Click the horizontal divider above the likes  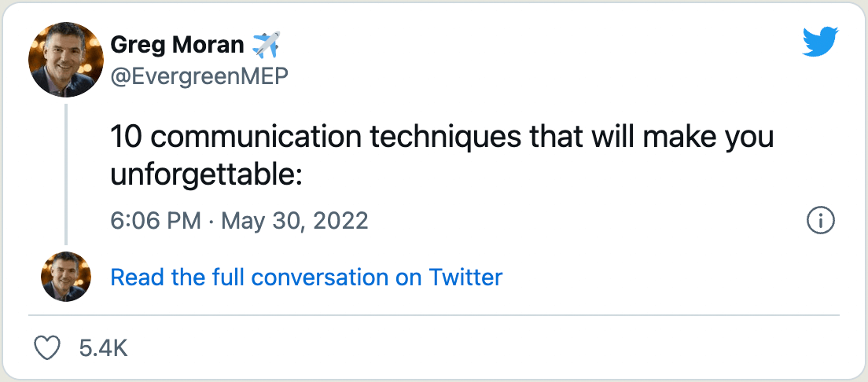click(434, 315)
